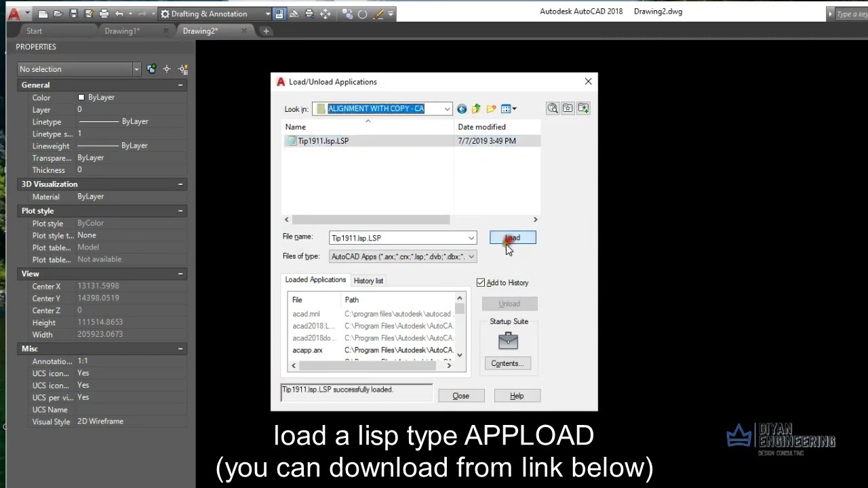
Task: Collapse the View section
Action: point(180,274)
